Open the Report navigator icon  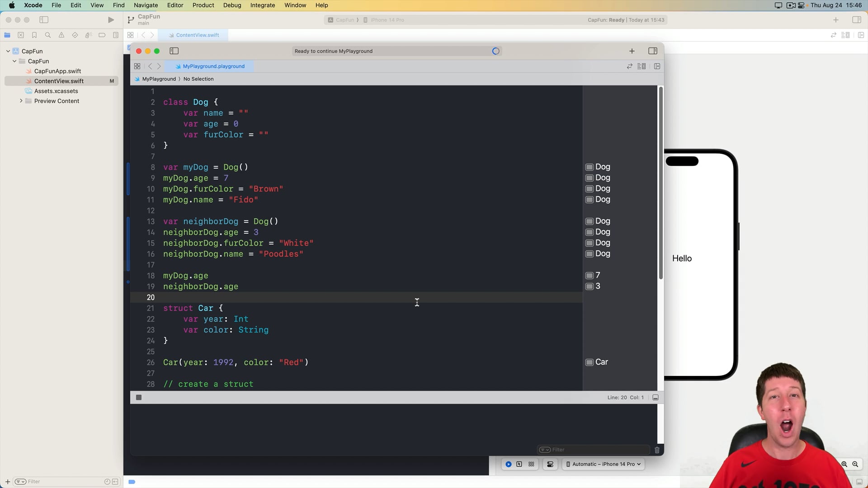click(x=116, y=35)
